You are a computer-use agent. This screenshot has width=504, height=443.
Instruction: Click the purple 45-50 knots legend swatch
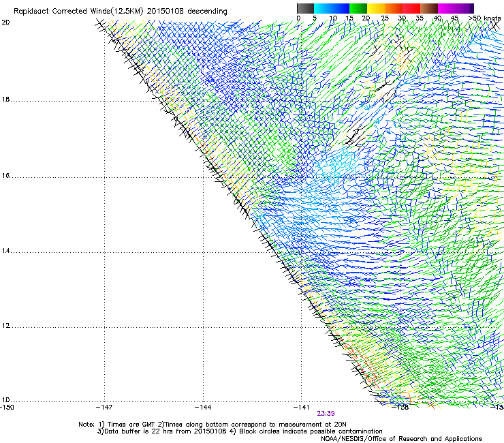click(x=464, y=8)
